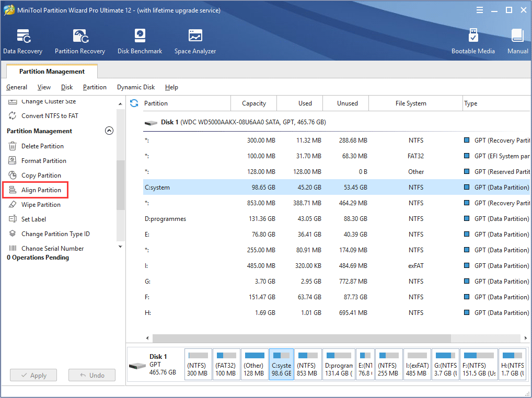Select Align Partition in the sidebar

[x=41, y=190]
